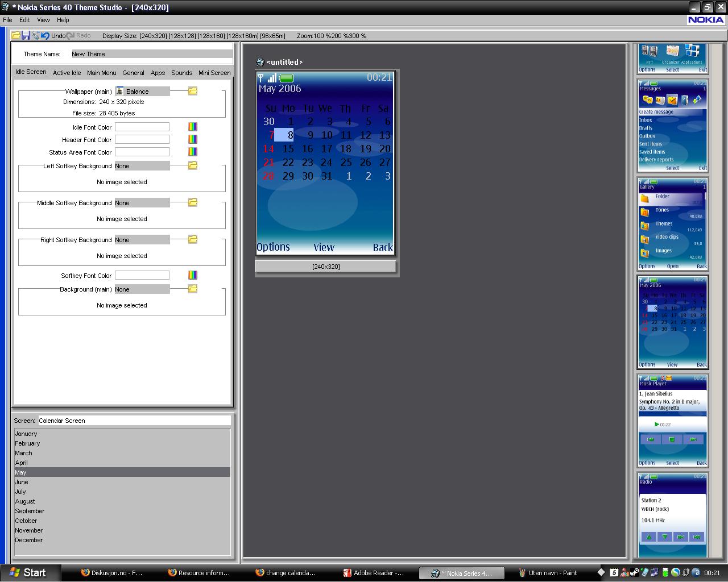The width and height of the screenshot is (728, 582).
Task: Switch to the Mini Screen tab
Action: tap(214, 73)
